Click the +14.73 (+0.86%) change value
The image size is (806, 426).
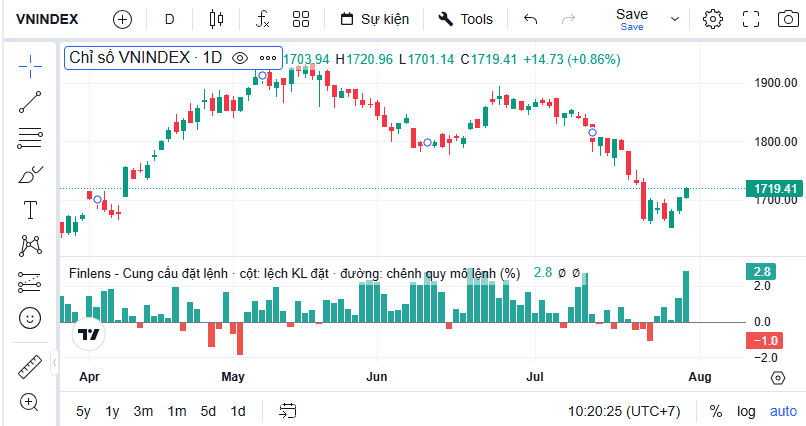[572, 60]
